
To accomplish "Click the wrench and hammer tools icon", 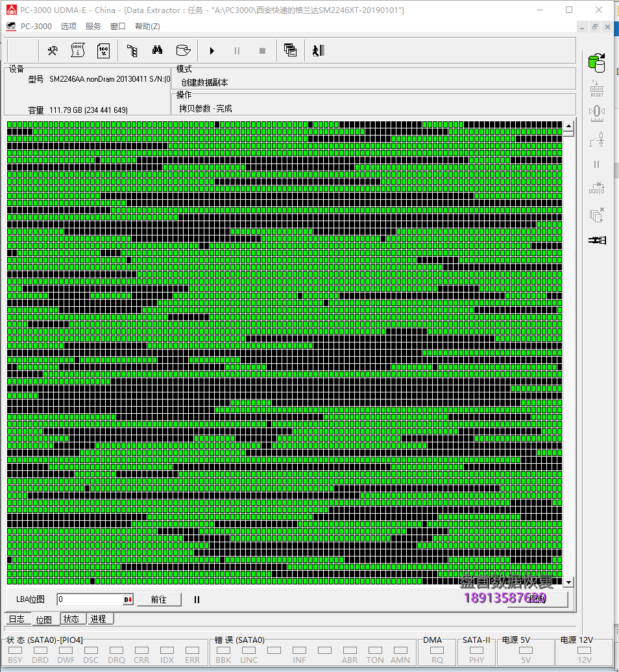I will (53, 51).
